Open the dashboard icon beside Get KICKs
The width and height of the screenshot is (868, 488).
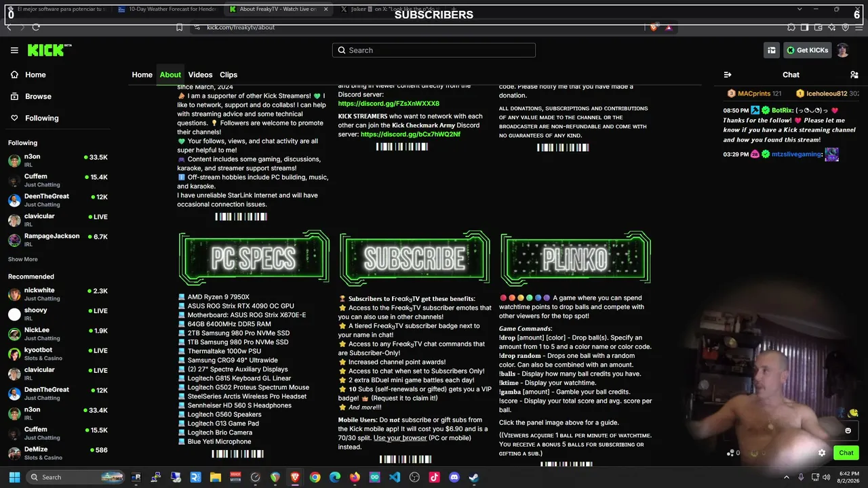772,50
